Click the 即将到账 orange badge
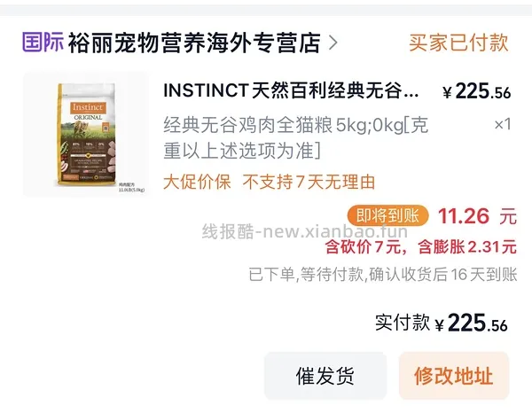The width and height of the screenshot is (532, 413). point(387,215)
